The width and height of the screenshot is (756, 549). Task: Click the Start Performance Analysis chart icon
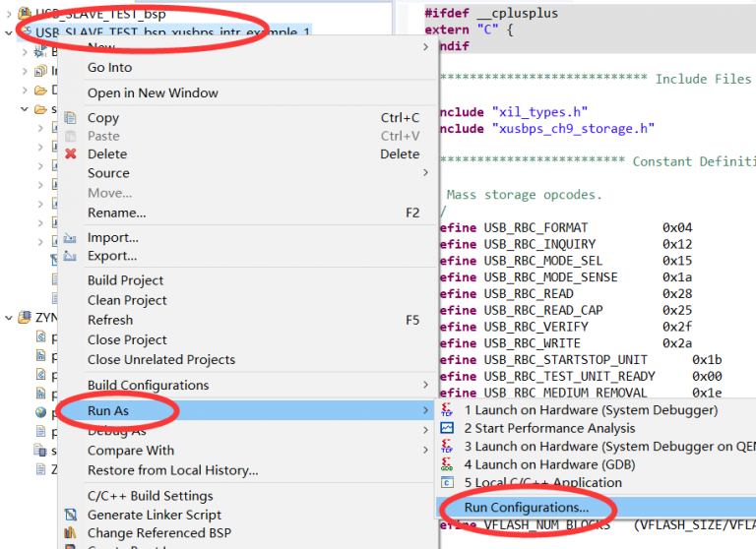(448, 428)
